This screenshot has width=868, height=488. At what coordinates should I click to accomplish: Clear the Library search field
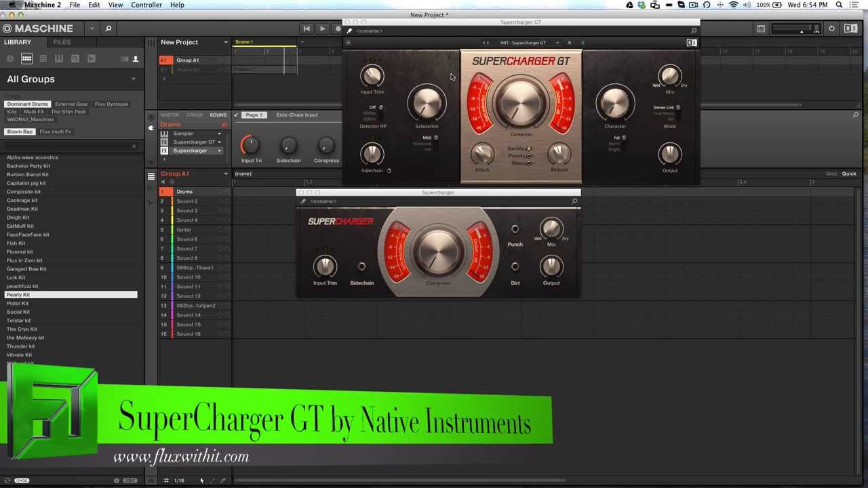(134, 146)
